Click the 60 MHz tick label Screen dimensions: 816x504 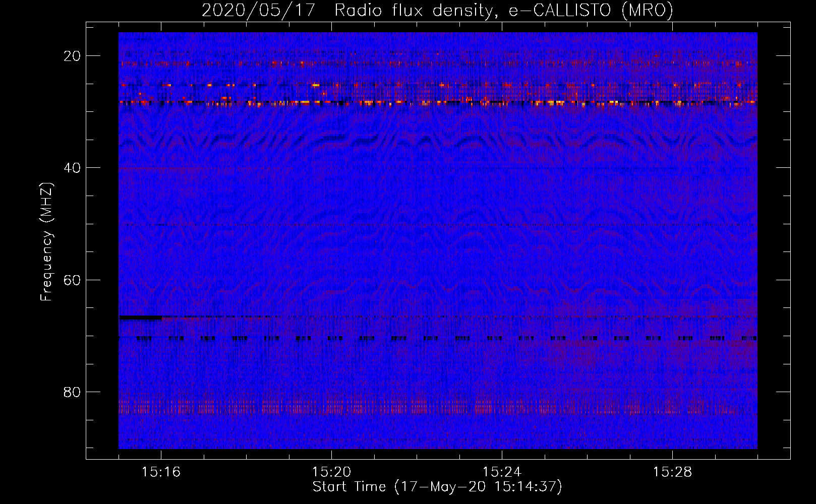pyautogui.click(x=72, y=280)
